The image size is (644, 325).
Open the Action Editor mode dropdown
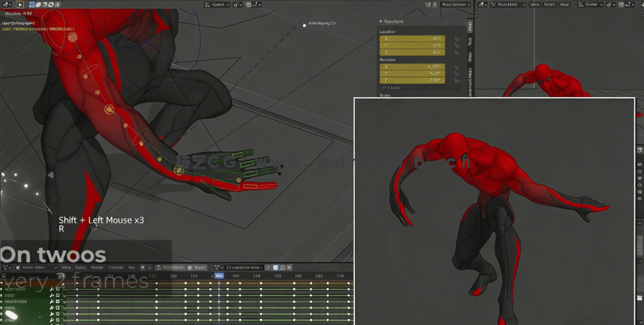36,268
